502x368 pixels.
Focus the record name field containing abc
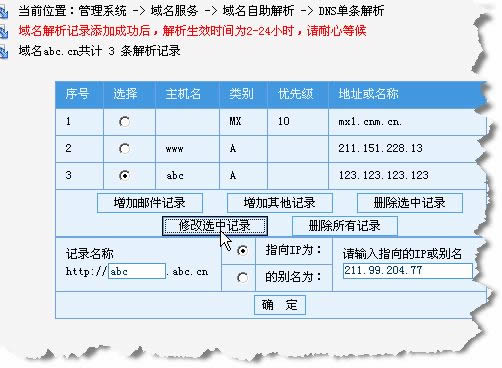pyautogui.click(x=137, y=271)
